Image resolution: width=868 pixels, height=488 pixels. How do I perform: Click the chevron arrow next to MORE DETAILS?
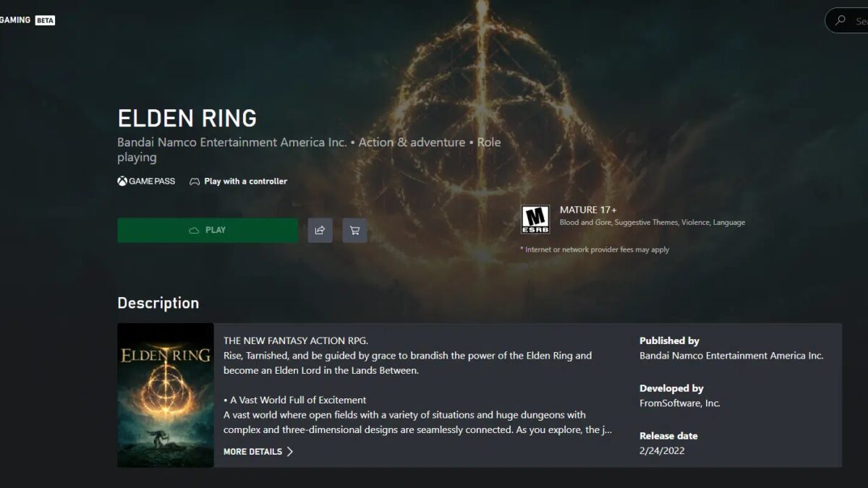(x=290, y=452)
